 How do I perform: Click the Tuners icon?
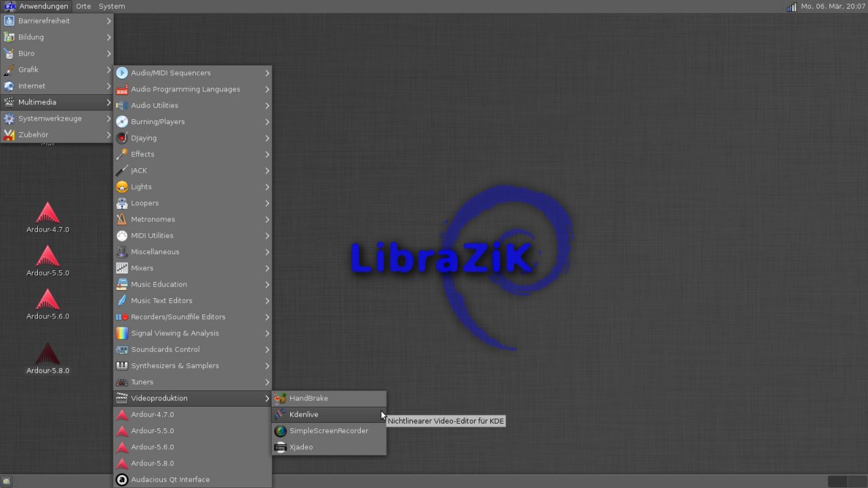pyautogui.click(x=122, y=382)
